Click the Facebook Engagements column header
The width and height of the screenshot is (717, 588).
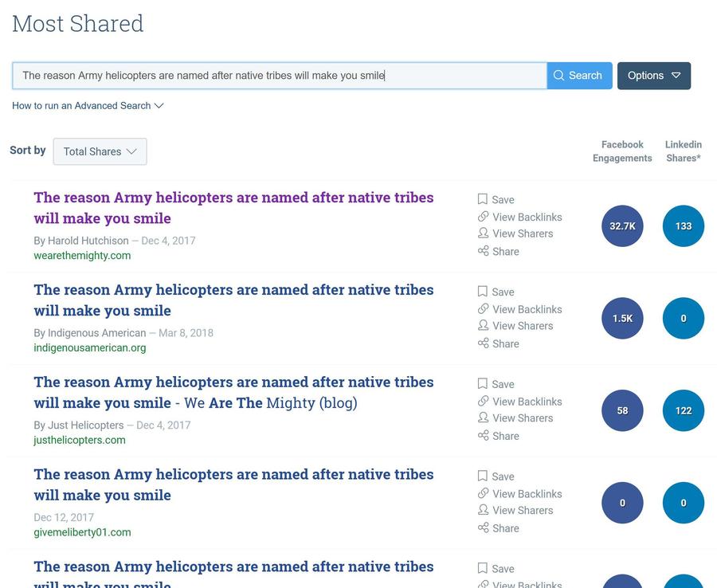pyautogui.click(x=622, y=151)
